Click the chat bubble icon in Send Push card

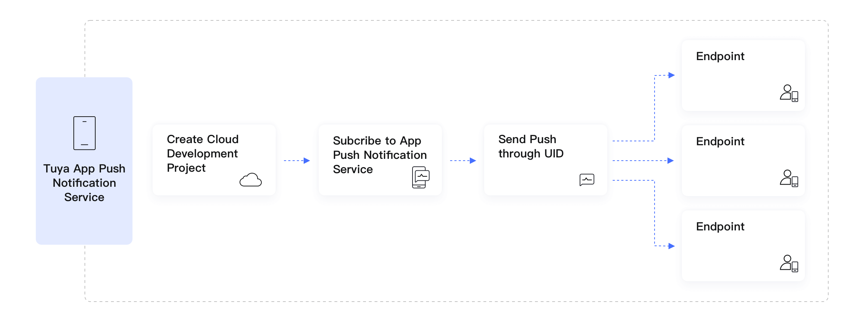pyautogui.click(x=587, y=180)
